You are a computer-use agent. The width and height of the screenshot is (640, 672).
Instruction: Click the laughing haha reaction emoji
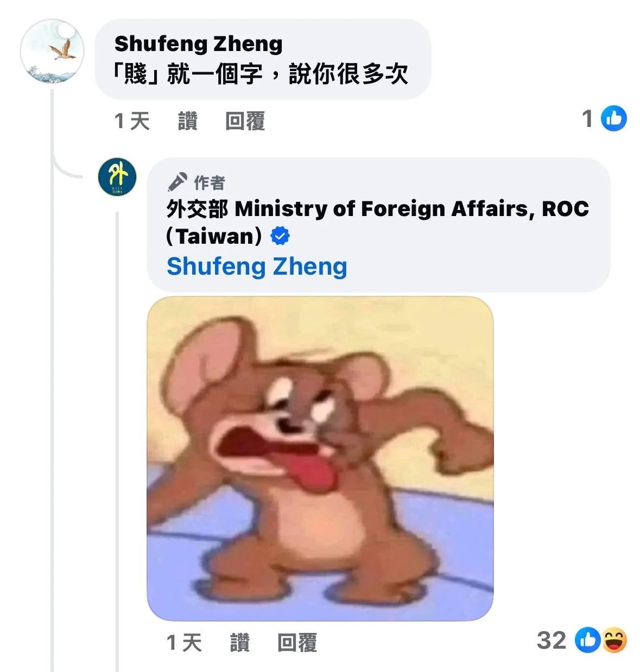tap(614, 640)
